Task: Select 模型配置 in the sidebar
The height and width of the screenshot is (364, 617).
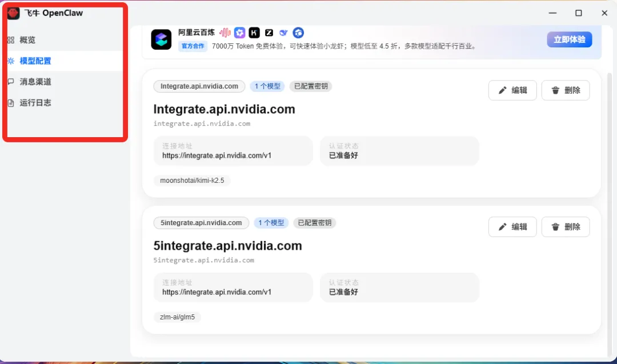Action: [x=65, y=61]
